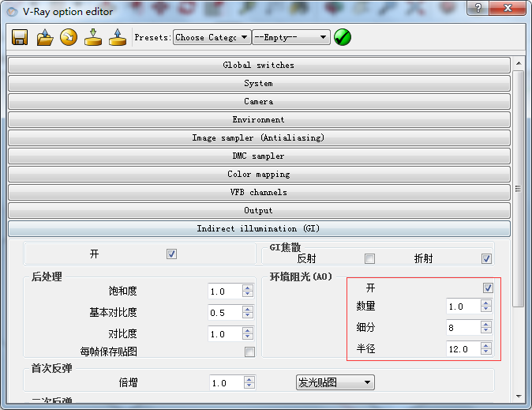Open the 发光贴图 engine dropdown
The height and width of the screenshot is (410, 532).
335,382
